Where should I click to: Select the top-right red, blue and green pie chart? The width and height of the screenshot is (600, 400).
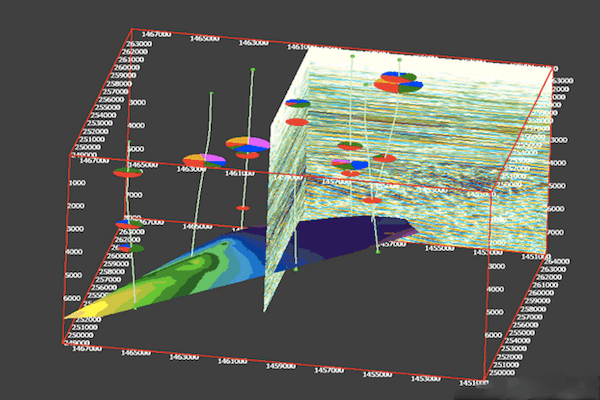pyautogui.click(x=396, y=82)
